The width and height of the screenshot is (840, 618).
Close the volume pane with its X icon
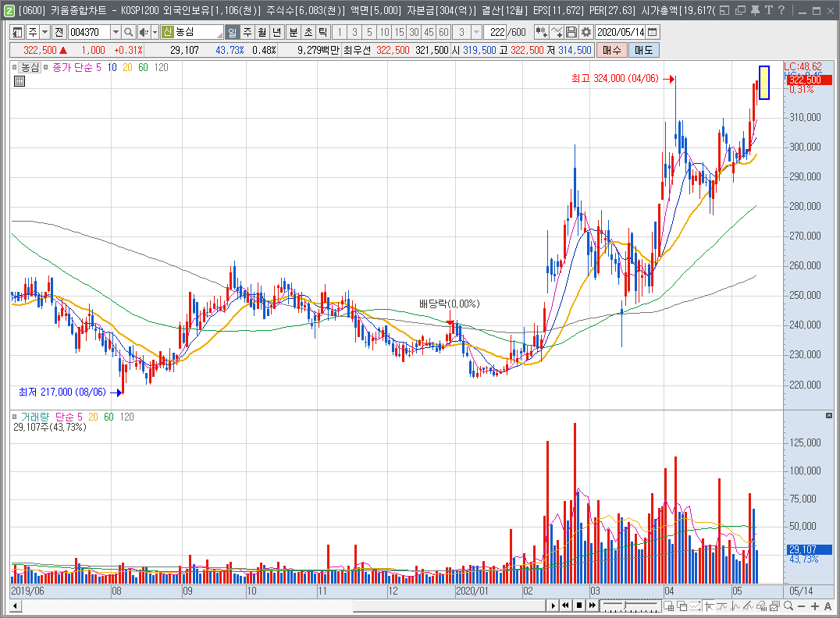click(829, 416)
